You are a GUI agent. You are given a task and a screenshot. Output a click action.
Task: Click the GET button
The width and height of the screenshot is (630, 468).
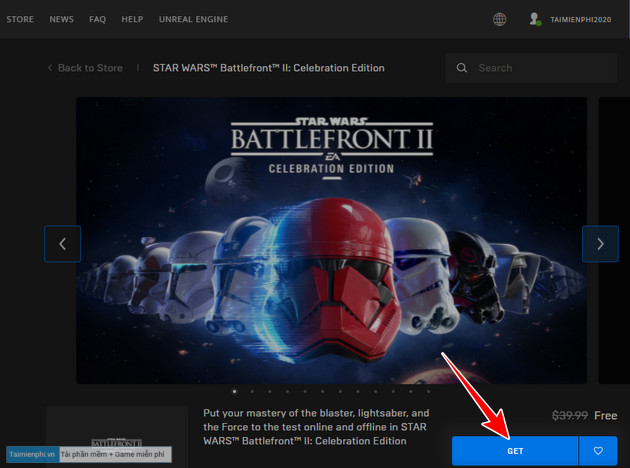(515, 451)
